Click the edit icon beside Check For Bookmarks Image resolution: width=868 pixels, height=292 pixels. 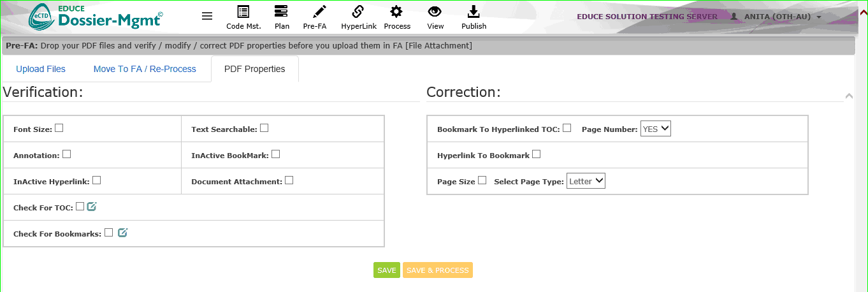[x=123, y=233]
